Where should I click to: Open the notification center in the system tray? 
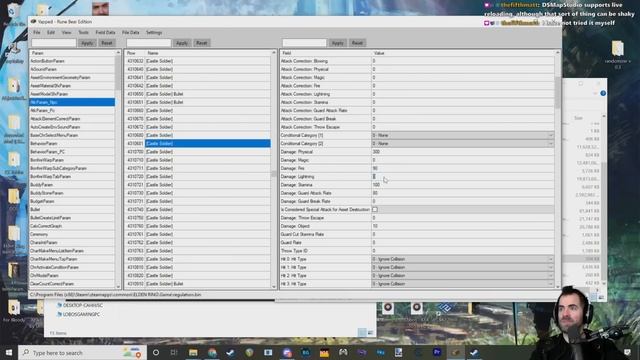[627, 353]
